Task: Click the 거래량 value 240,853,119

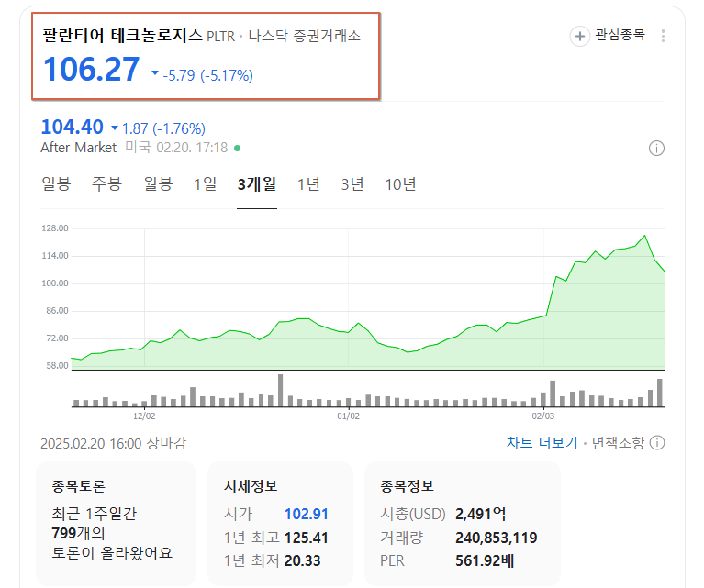Action: (497, 538)
